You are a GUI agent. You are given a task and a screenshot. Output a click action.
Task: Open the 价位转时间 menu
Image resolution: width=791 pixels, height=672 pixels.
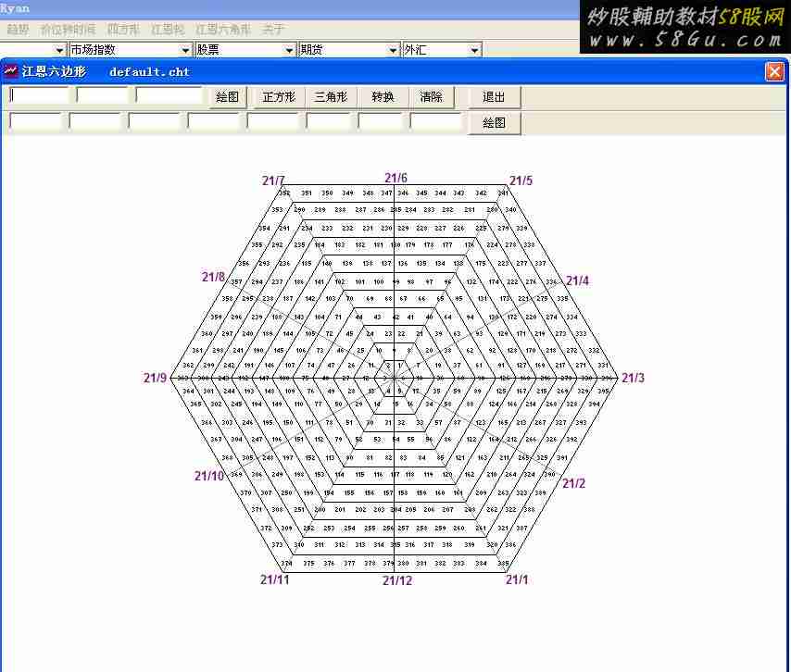pyautogui.click(x=69, y=30)
